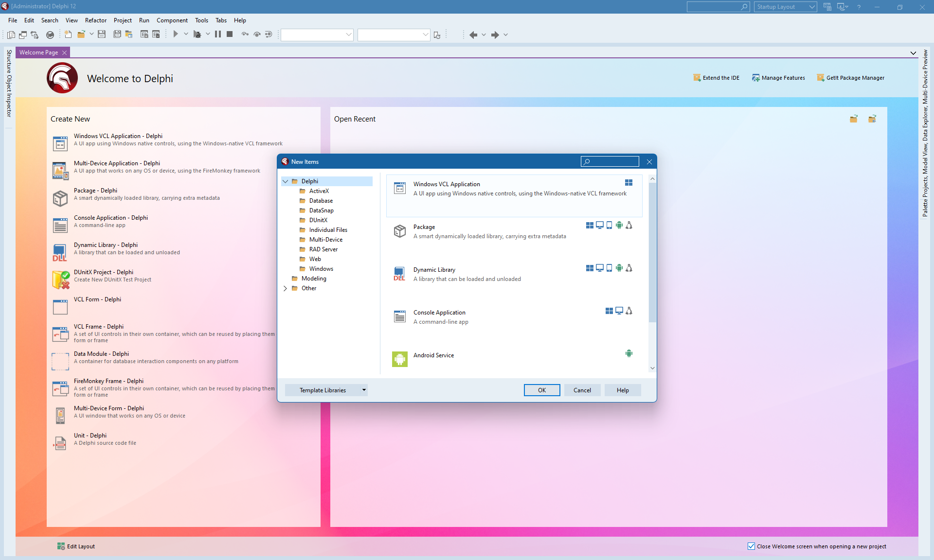Toggle Close Welcome screen checkbox
Screen dimensions: 934x560
point(751,546)
